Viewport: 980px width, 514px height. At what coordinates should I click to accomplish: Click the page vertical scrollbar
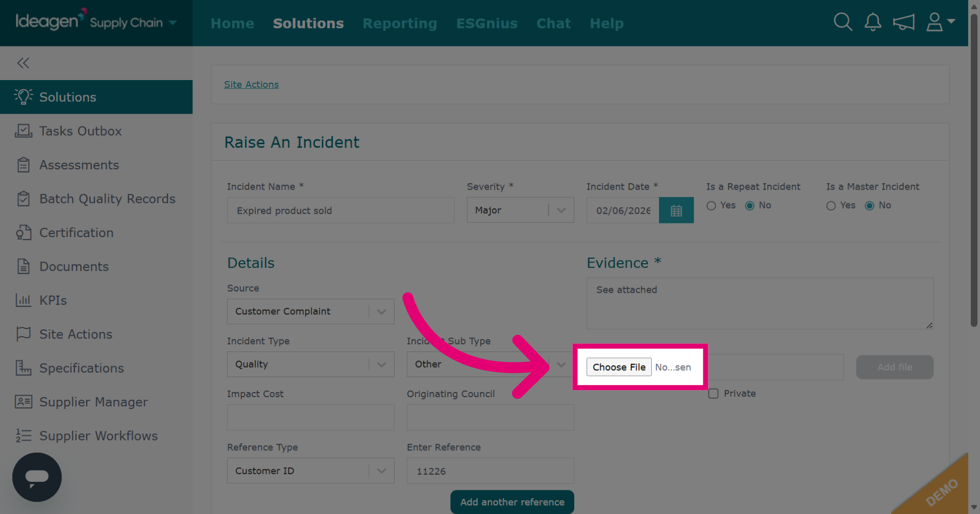974,171
